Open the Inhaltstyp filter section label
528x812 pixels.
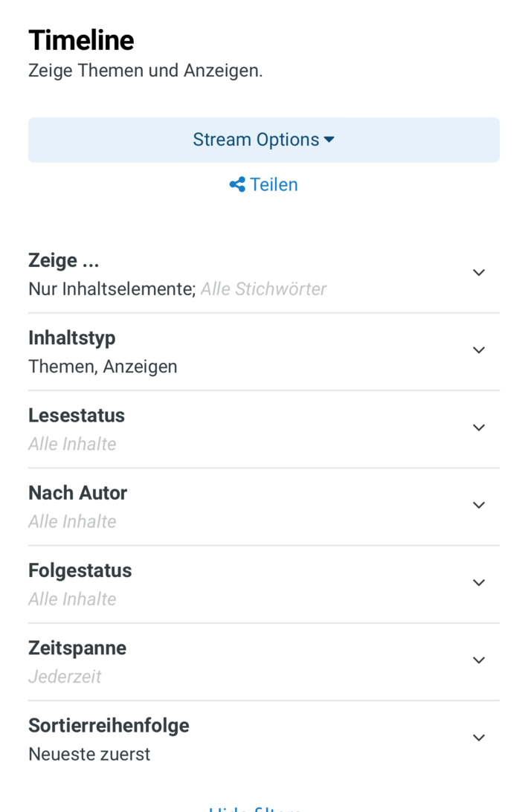72,338
